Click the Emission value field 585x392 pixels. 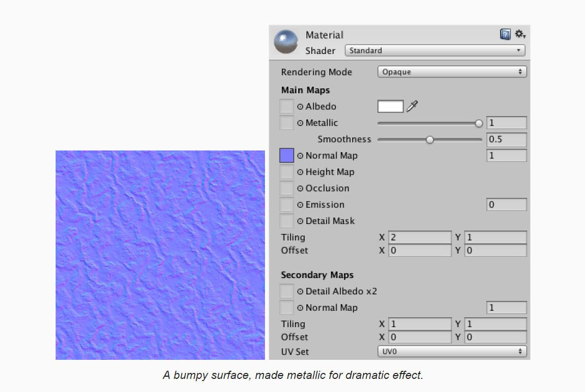506,204
